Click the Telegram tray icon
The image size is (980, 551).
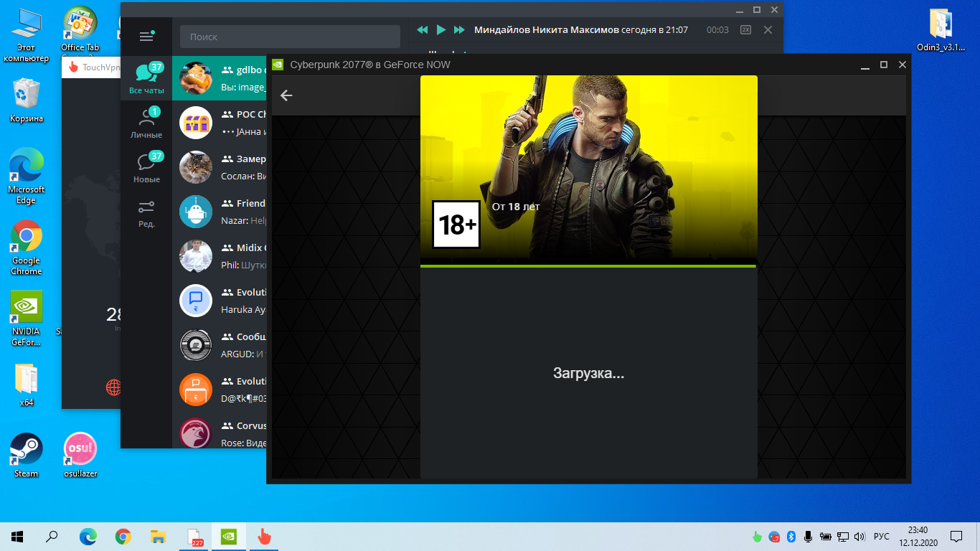pos(774,537)
